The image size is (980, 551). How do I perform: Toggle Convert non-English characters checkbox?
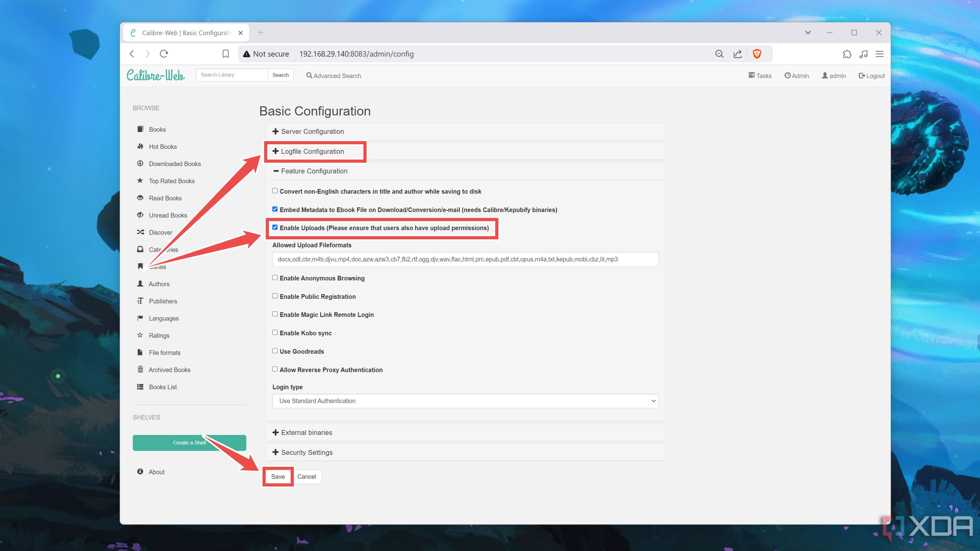pyautogui.click(x=275, y=191)
